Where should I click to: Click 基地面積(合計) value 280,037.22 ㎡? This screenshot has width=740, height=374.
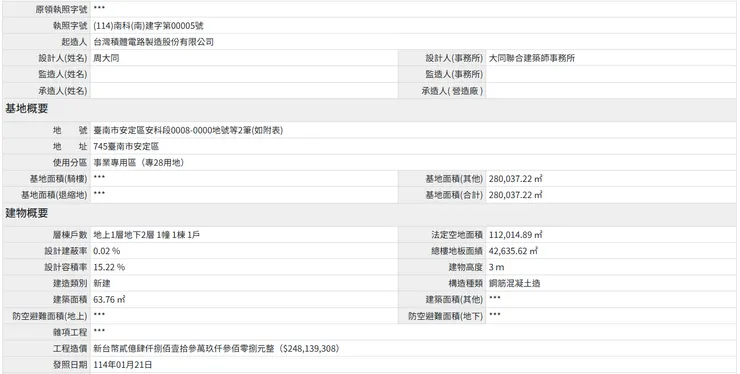point(515,195)
